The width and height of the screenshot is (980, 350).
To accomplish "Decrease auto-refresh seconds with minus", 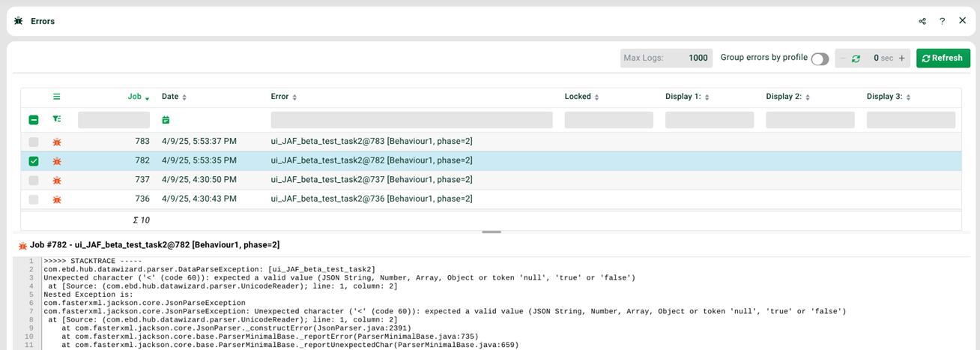I will coord(843,58).
